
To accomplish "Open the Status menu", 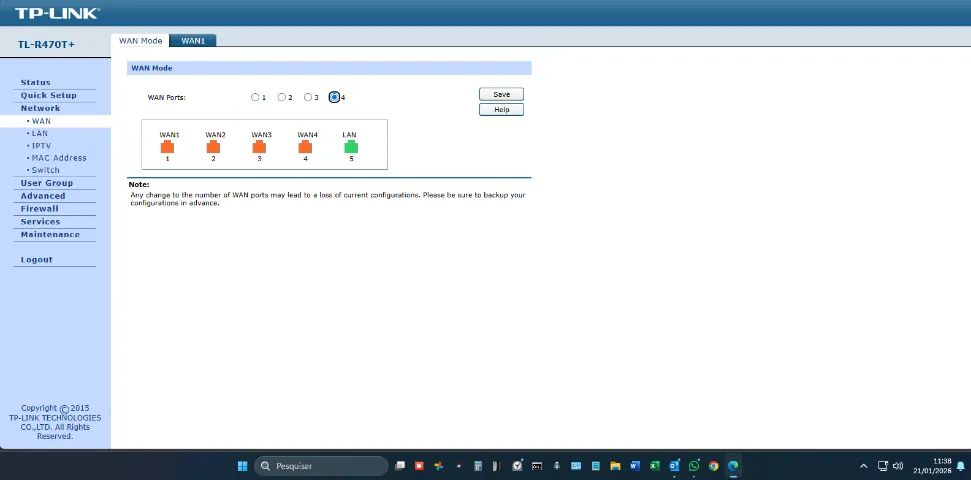I will click(x=35, y=82).
